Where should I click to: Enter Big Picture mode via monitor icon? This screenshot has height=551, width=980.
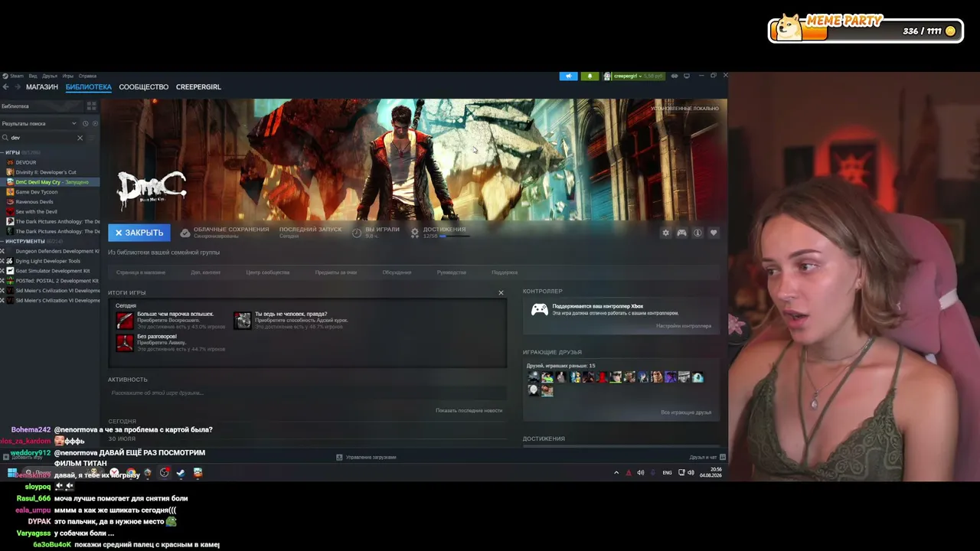[687, 76]
